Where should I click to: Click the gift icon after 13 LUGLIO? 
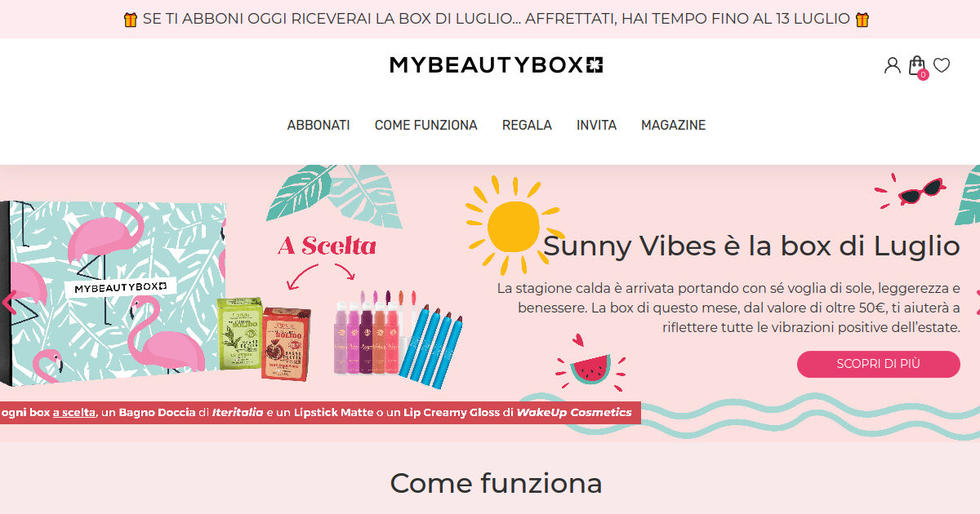point(862,19)
